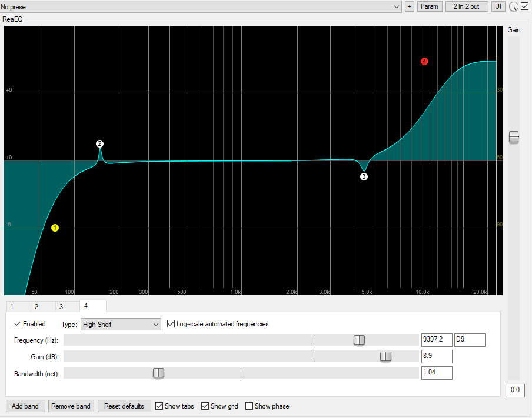Select red band 4 node on graph

point(424,61)
